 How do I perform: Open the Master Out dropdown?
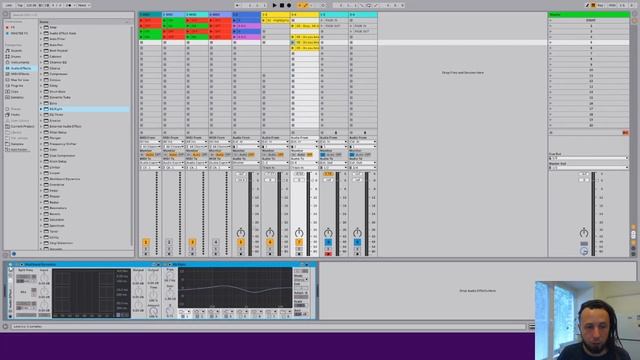(x=588, y=168)
